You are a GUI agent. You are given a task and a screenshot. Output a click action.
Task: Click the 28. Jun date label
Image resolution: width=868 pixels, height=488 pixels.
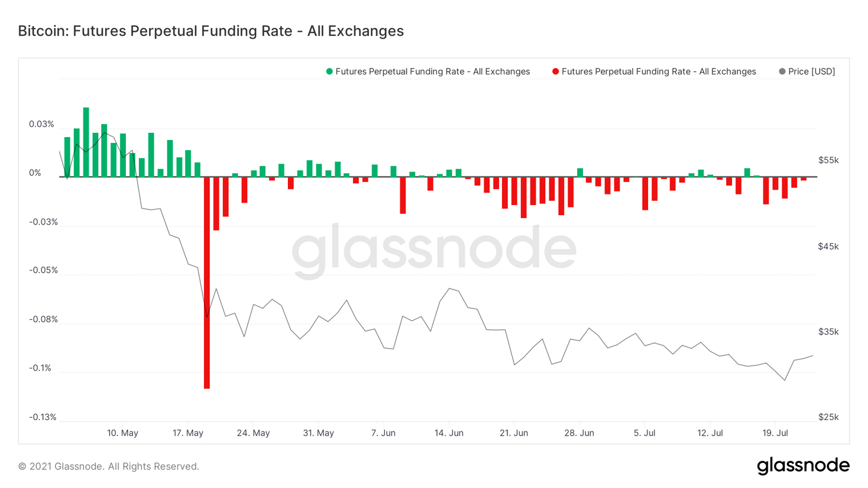(x=579, y=433)
